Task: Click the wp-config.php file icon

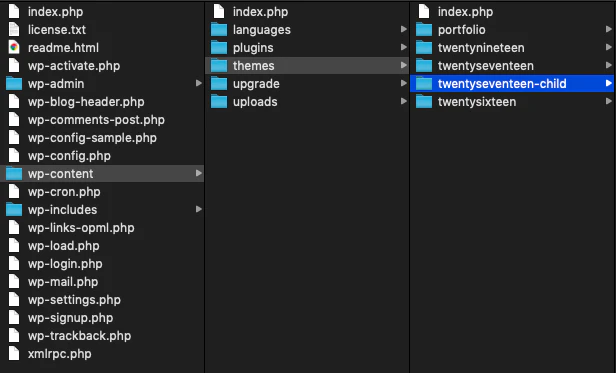Action: [14, 156]
